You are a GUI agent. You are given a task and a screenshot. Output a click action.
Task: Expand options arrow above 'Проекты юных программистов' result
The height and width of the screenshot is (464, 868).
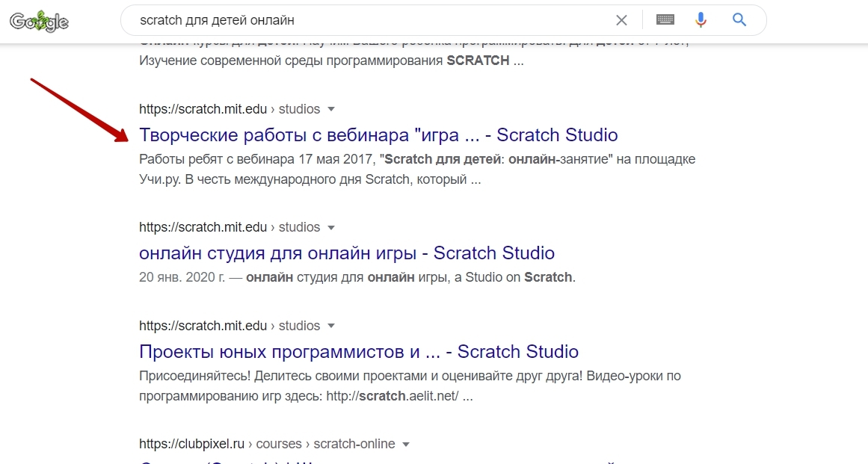(x=331, y=326)
